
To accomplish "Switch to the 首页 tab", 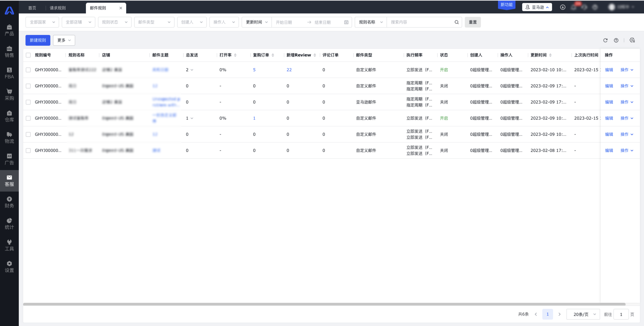I will (32, 8).
